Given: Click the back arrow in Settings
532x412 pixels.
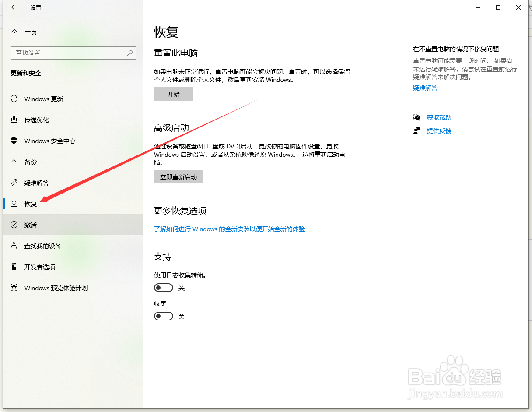Looking at the screenshot, I should coord(14,7).
